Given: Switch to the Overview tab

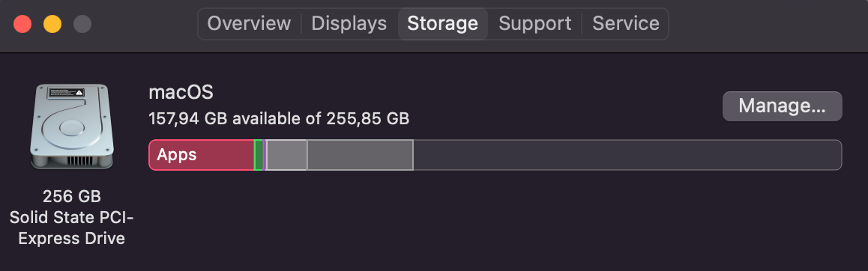Looking at the screenshot, I should pos(249,24).
